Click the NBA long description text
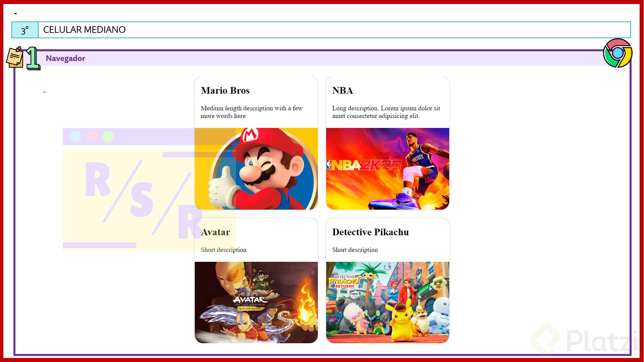Image resolution: width=644 pixels, height=362 pixels. (386, 112)
